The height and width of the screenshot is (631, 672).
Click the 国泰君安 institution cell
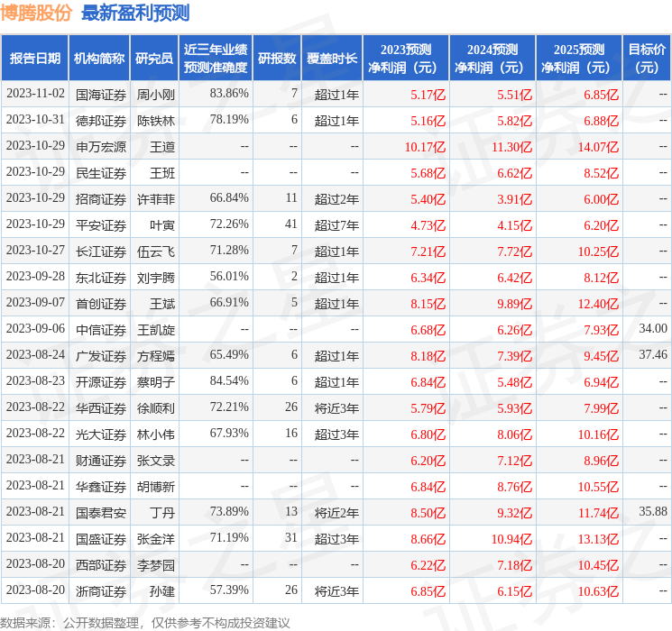pyautogui.click(x=101, y=513)
